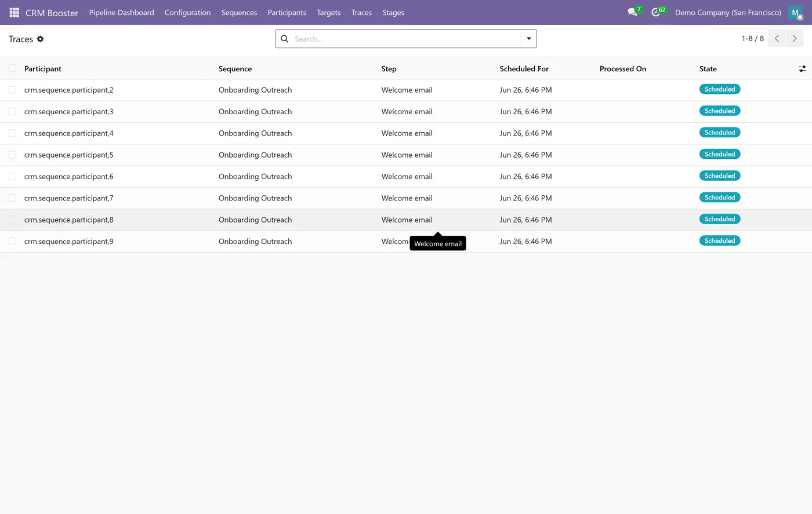Screen dimensions: 812x514
Task: Open the activities clock icon
Action: point(656,12)
